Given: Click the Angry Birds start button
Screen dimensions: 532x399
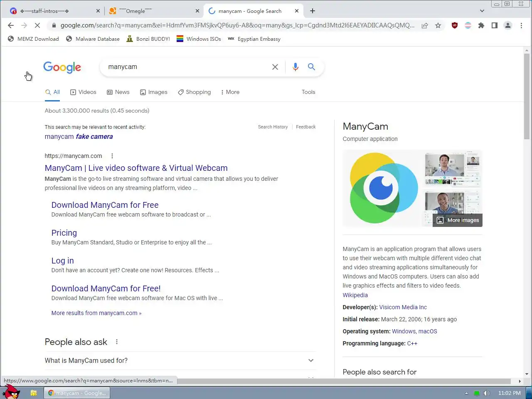Looking at the screenshot, I should pyautogui.click(x=11, y=392).
